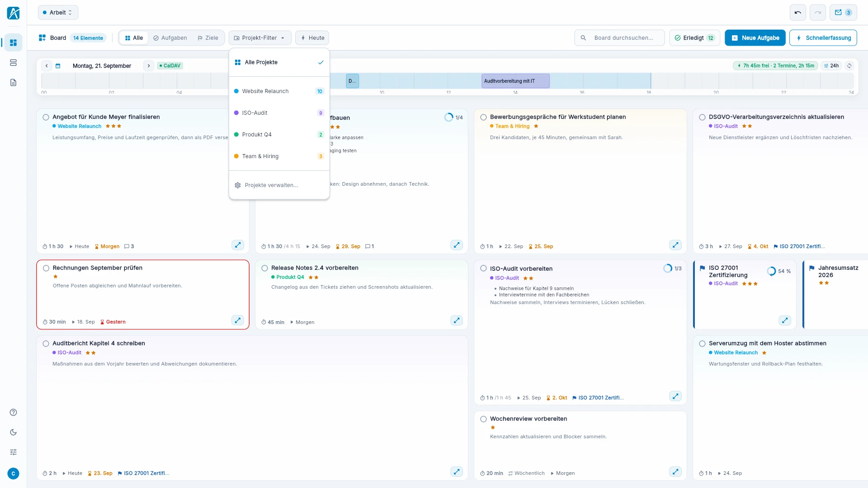Filter by ISO-Audit project
868x488 pixels.
coord(279,113)
